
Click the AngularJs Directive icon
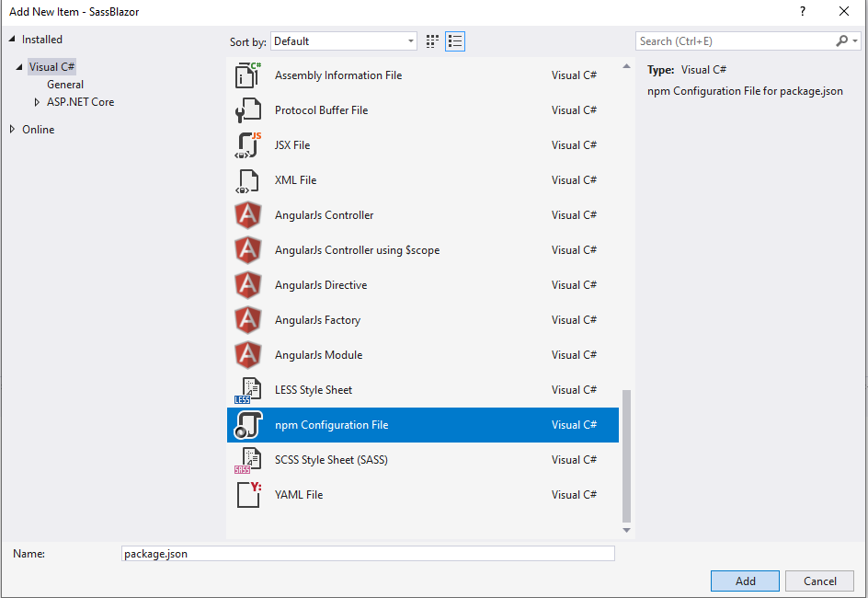(247, 285)
